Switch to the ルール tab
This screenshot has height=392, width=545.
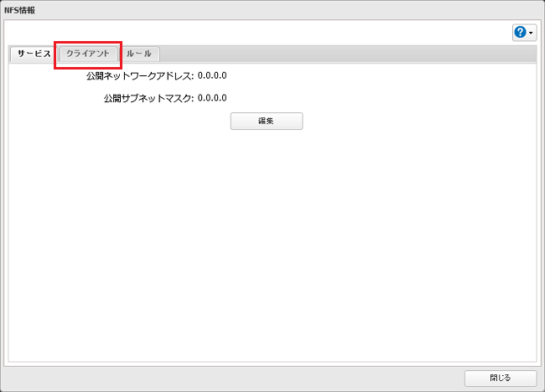point(138,54)
